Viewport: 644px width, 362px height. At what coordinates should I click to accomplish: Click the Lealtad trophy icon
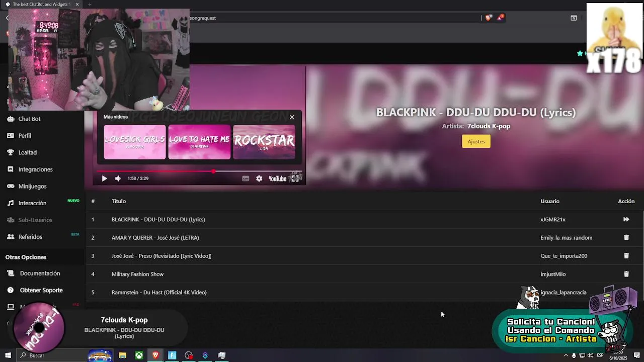[10, 152]
